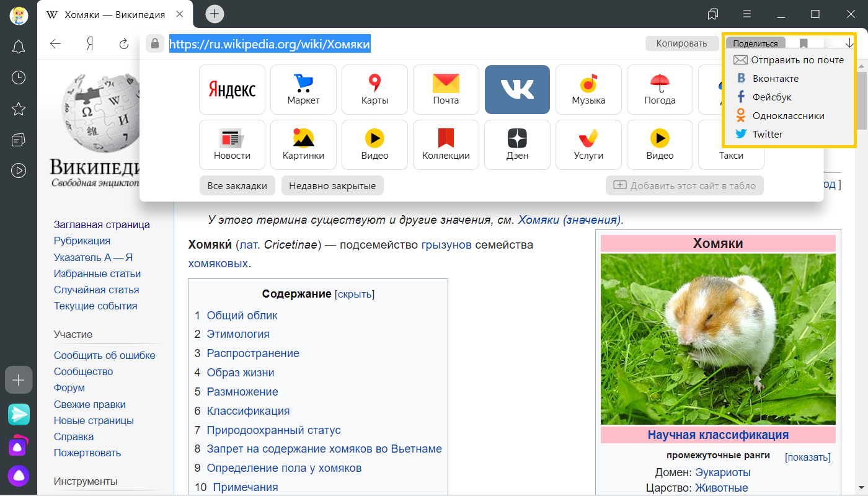The image size is (868, 496).
Task: Open the Маркет tile
Action: pos(303,90)
